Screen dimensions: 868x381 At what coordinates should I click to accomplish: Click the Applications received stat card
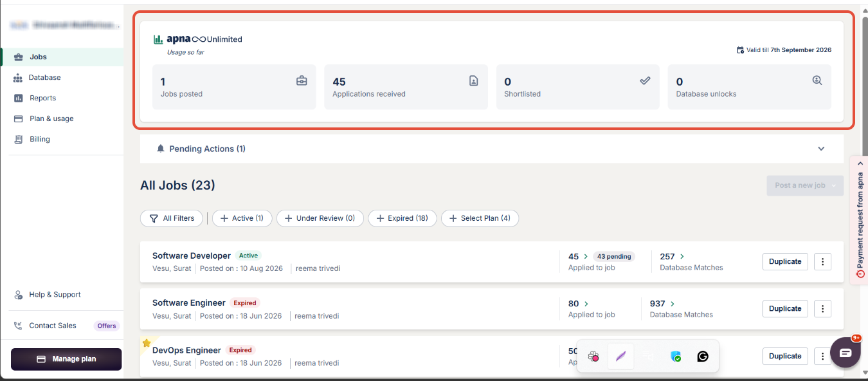406,87
